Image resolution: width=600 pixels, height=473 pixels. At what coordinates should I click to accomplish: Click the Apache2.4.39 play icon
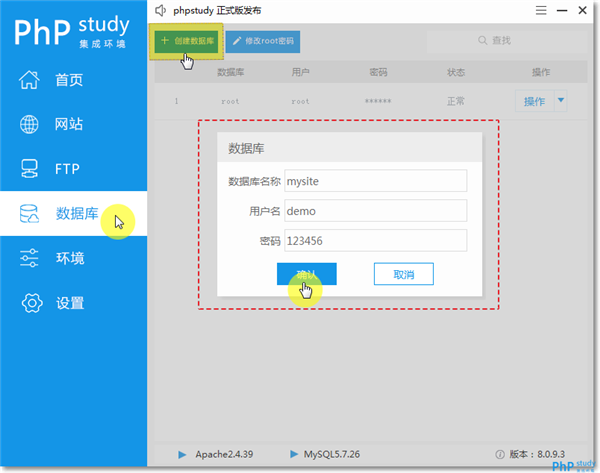point(182,454)
